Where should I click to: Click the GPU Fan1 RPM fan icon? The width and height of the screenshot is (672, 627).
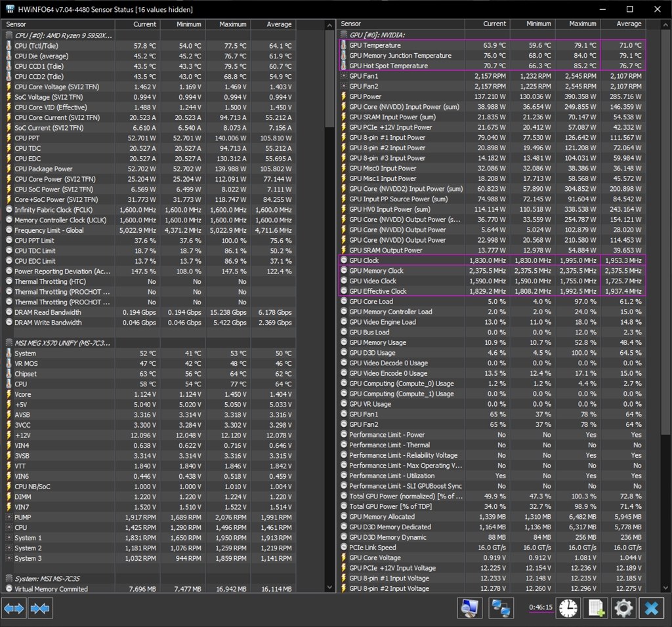coord(344,76)
